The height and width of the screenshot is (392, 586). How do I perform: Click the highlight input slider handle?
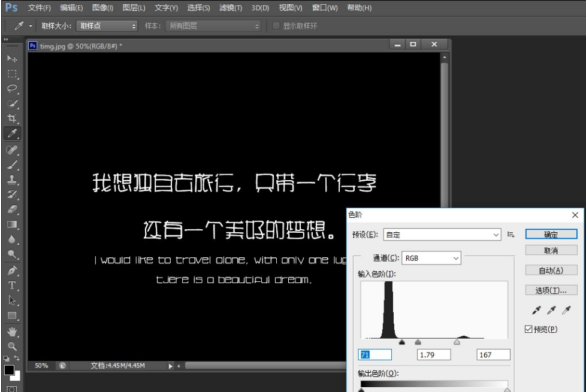click(457, 342)
